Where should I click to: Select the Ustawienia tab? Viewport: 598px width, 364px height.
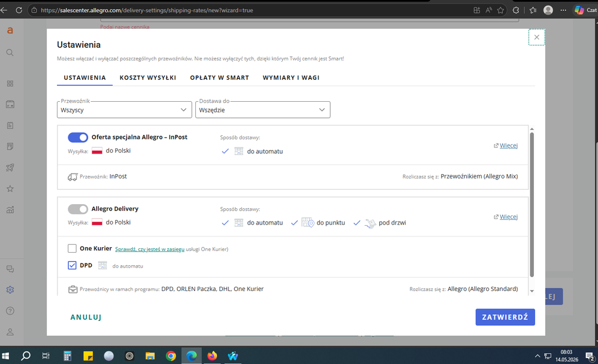click(84, 78)
